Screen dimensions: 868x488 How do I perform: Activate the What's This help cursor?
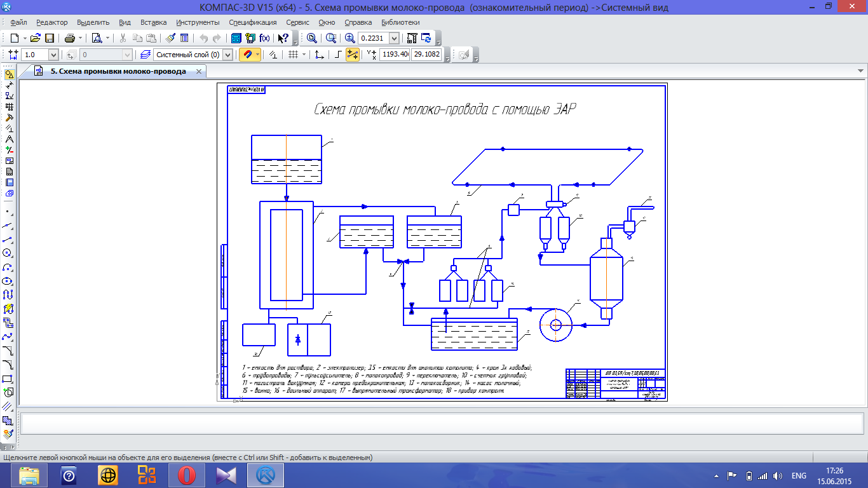[x=283, y=38]
